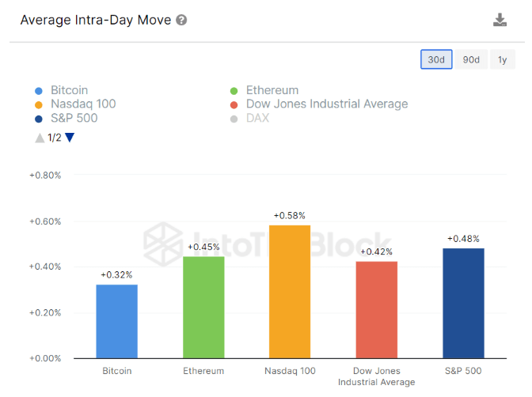This screenshot has width=532, height=397.
Task: Select the 30d time range tab
Action: [x=436, y=59]
